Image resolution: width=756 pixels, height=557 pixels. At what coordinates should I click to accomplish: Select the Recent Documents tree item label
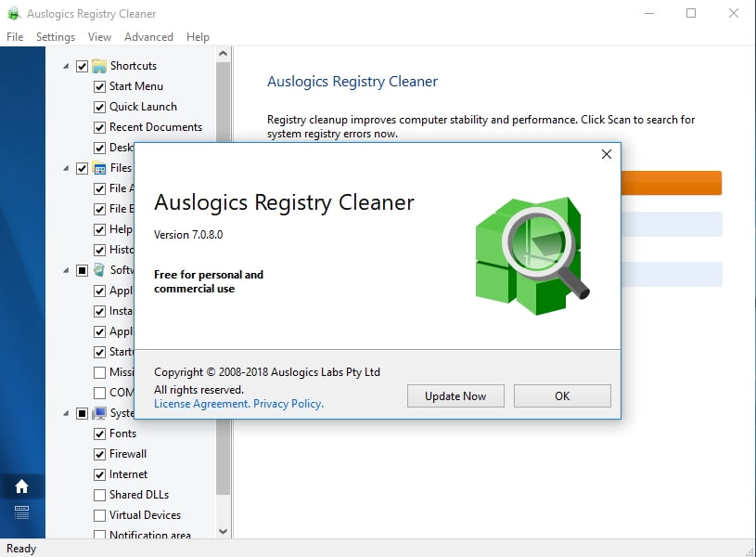[156, 127]
